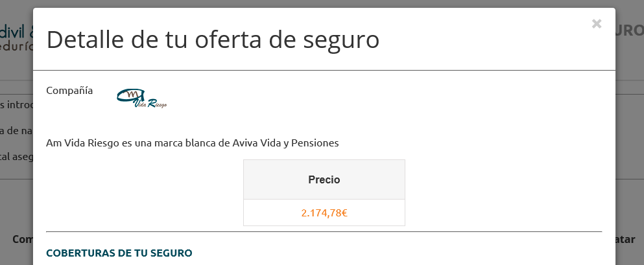Click the dimmed "eduría" text under site logo
The width and height of the screenshot is (644, 265).
tap(16, 47)
